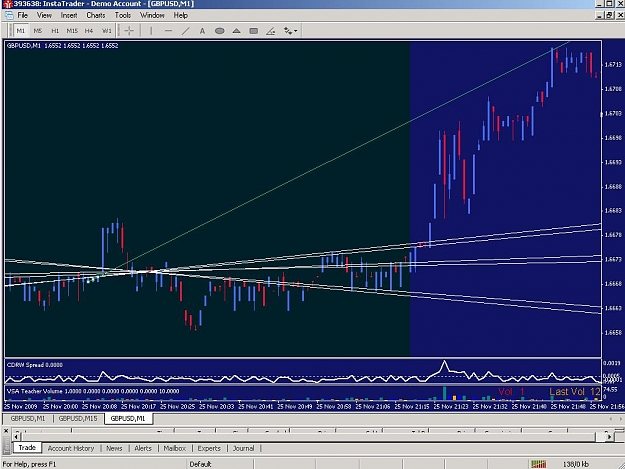Click the red 'Vol. 1' label
The width and height of the screenshot is (625, 469).
pos(511,392)
